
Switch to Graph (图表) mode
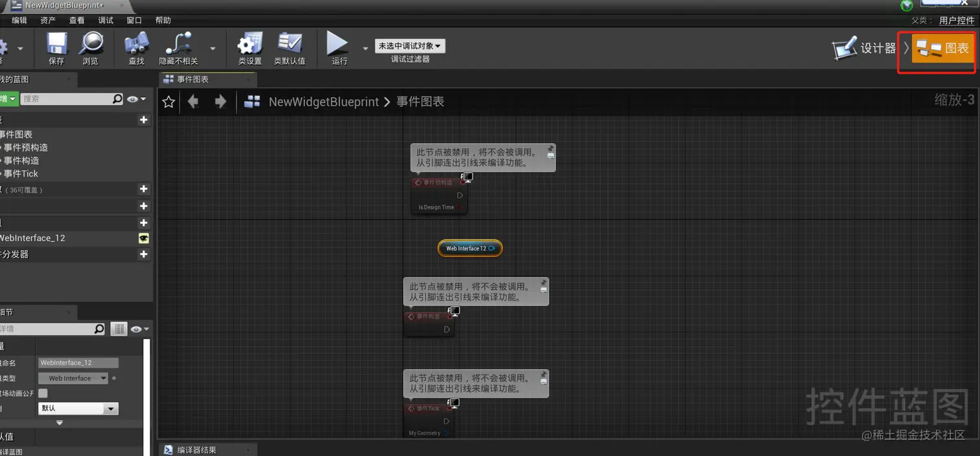(943, 48)
